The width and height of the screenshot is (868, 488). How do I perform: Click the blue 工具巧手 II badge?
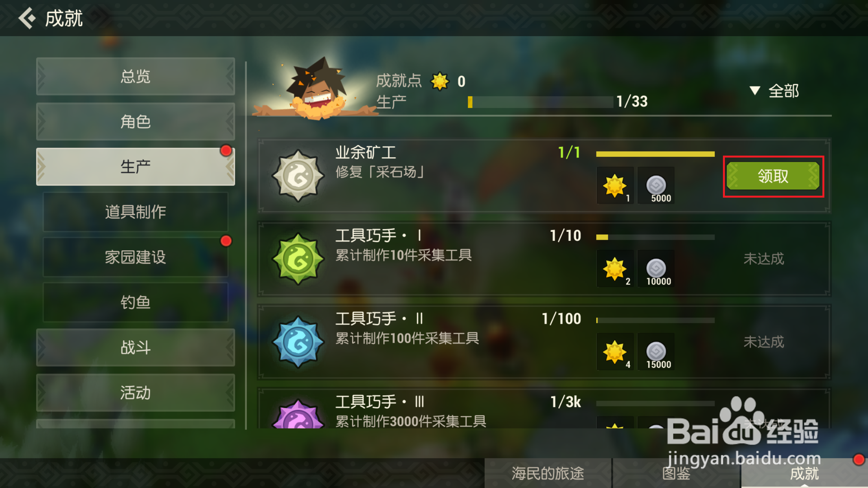pyautogui.click(x=298, y=342)
